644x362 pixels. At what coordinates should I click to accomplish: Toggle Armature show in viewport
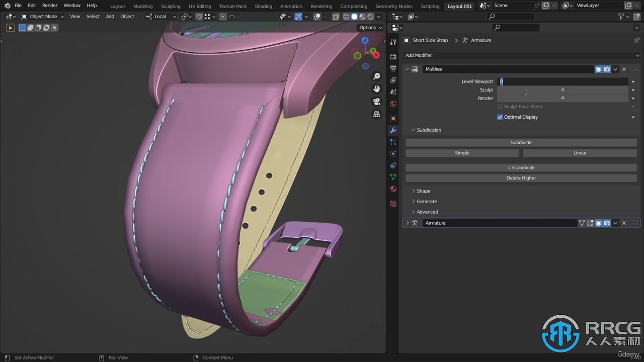point(599,223)
